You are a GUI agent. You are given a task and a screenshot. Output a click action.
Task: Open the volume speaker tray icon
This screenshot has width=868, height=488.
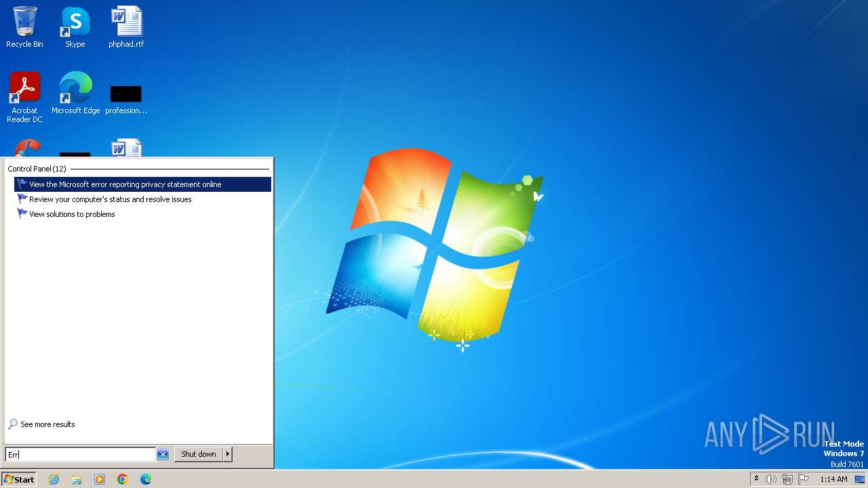point(771,479)
